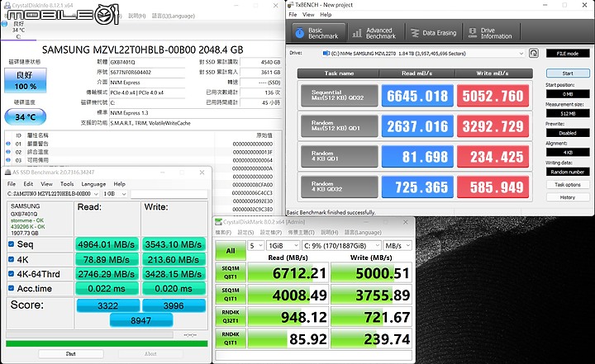Screen dimensions: 595x364
Task: Open the Data Erasing tab
Action: click(x=434, y=33)
